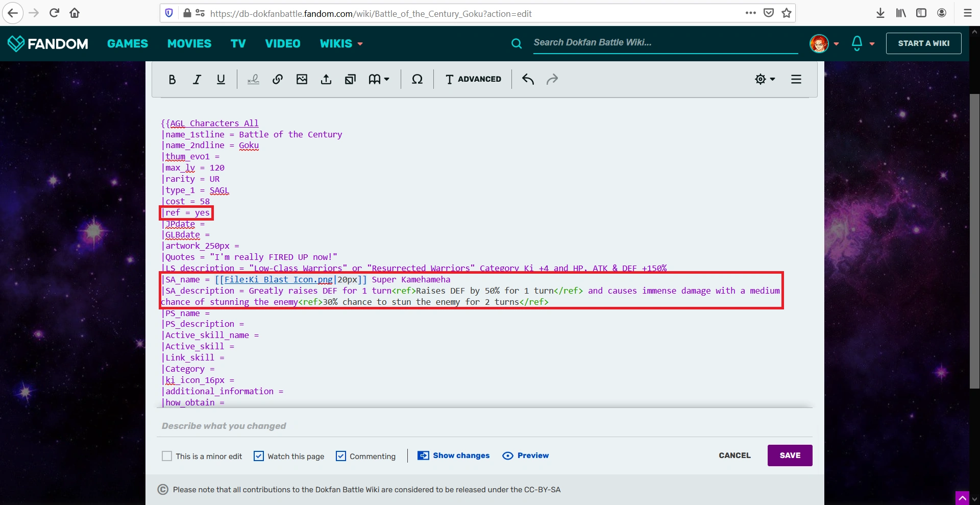
Task: Place cursor on the 'how_obtain =' line
Action: click(193, 403)
